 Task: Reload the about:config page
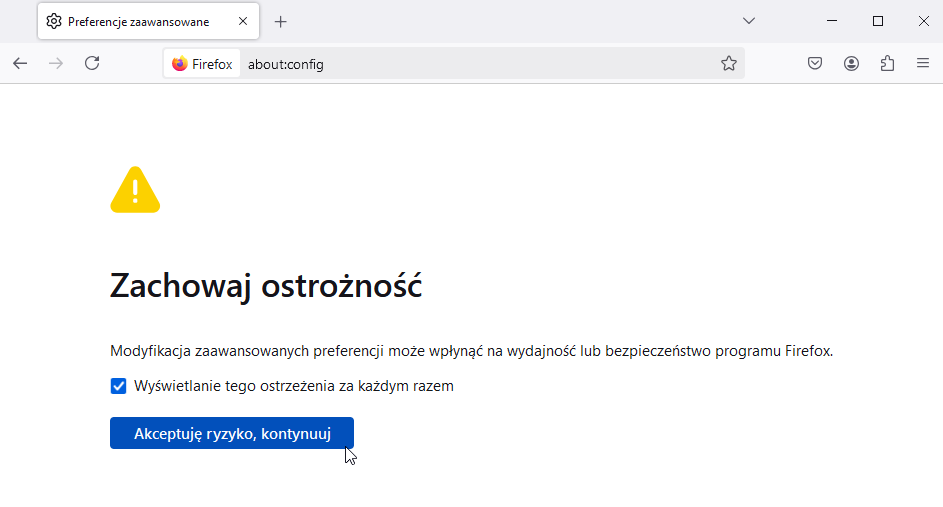92,63
